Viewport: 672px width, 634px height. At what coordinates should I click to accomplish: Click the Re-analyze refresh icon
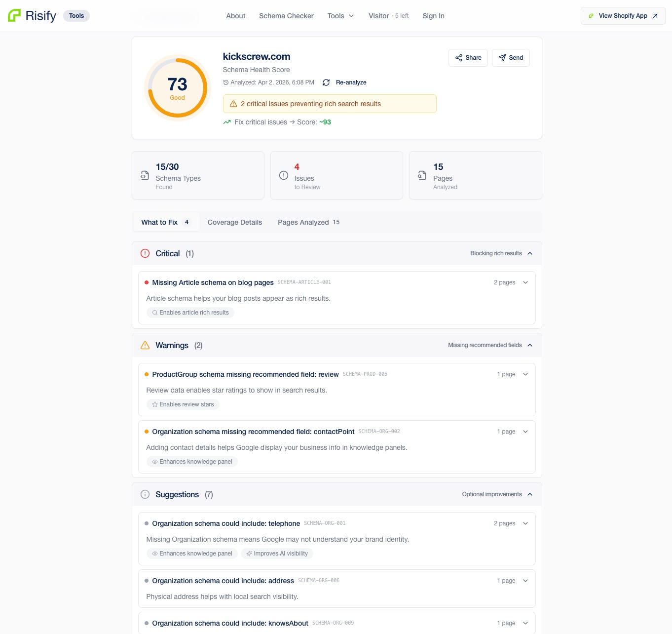(x=326, y=82)
